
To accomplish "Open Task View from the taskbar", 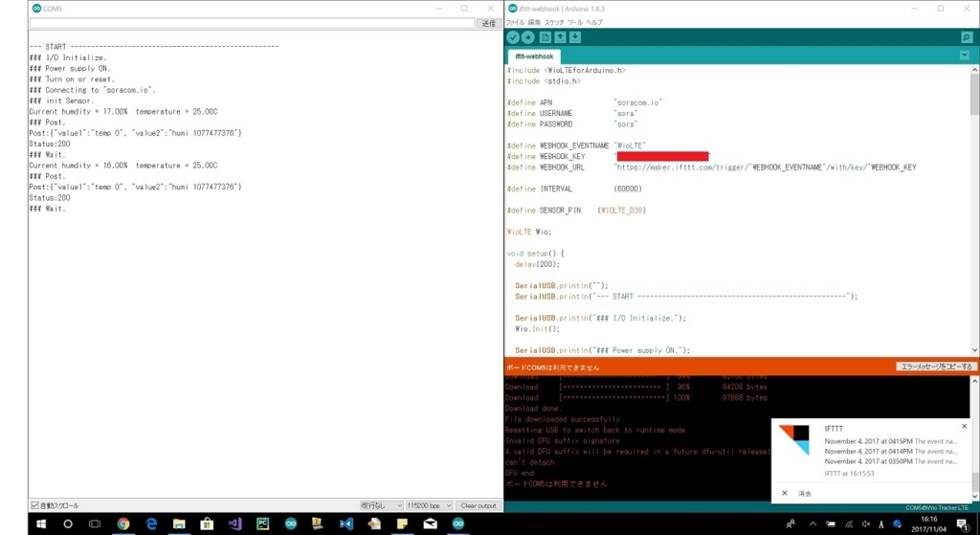I will coord(95,524).
